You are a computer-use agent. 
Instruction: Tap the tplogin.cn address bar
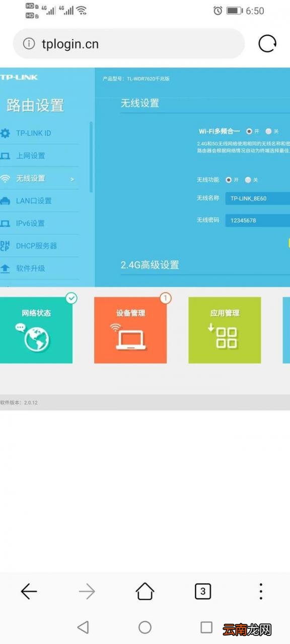128,44
